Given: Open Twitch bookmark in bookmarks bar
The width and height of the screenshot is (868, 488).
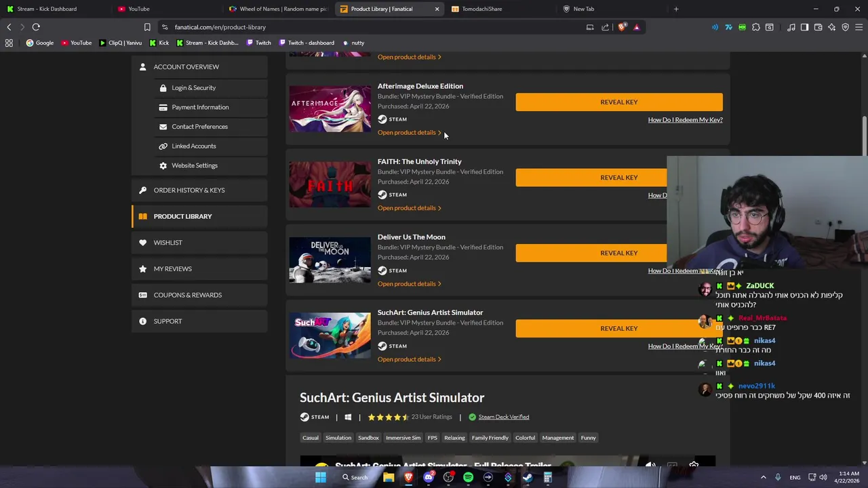Looking at the screenshot, I should (x=258, y=43).
